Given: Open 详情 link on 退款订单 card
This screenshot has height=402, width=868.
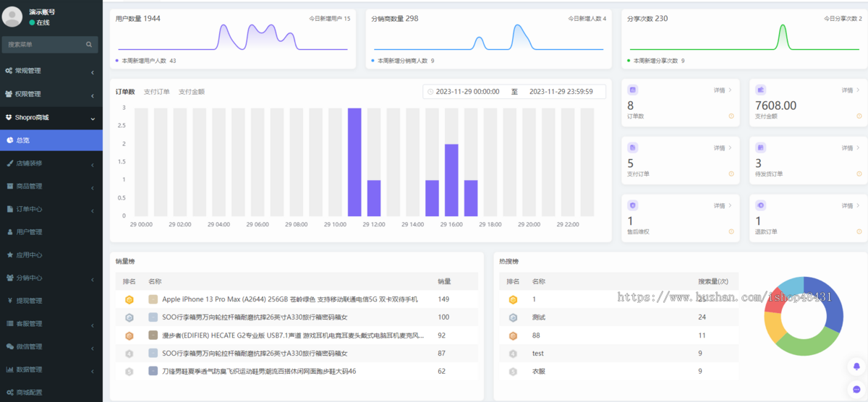Looking at the screenshot, I should tap(850, 205).
